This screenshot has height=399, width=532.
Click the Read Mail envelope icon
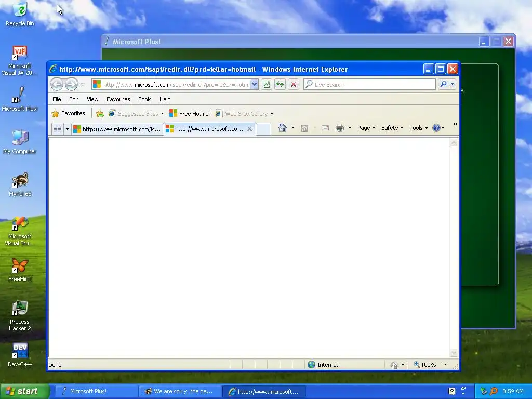pos(325,128)
